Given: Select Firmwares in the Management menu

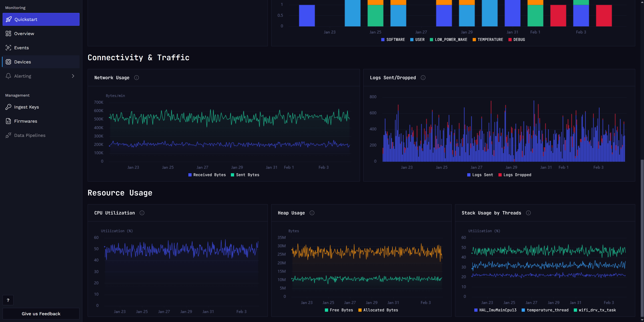Looking at the screenshot, I should pyautogui.click(x=25, y=121).
